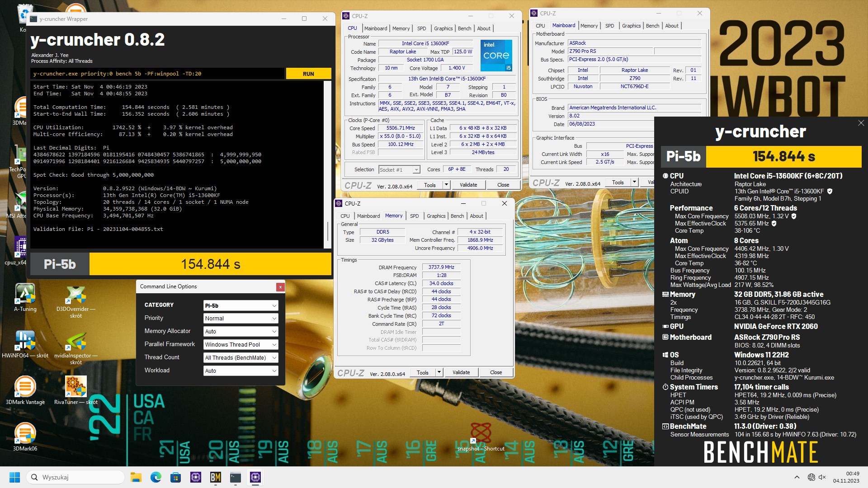
Task: Click the yellow RUN button
Action: [308, 74]
